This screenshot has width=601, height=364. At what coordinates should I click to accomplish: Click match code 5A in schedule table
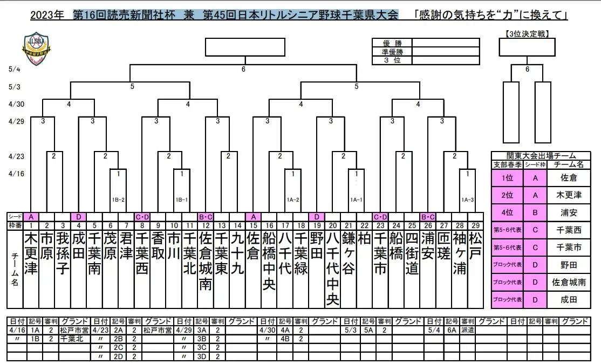click(368, 330)
